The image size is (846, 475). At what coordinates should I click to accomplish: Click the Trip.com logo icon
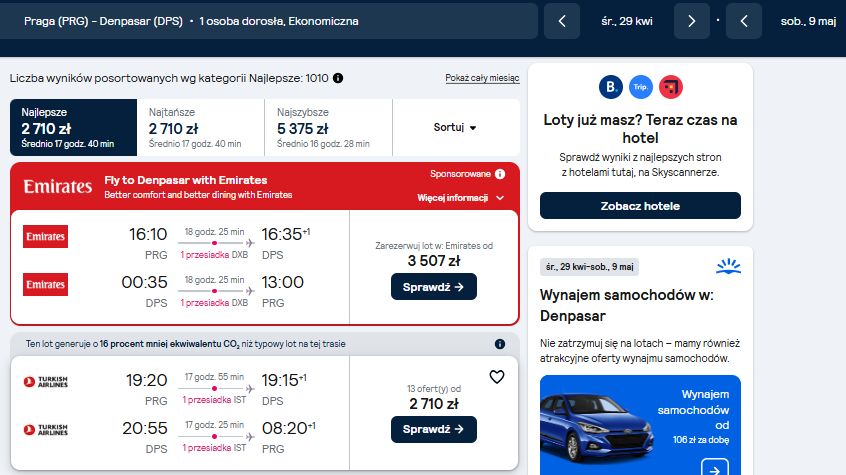pos(640,87)
